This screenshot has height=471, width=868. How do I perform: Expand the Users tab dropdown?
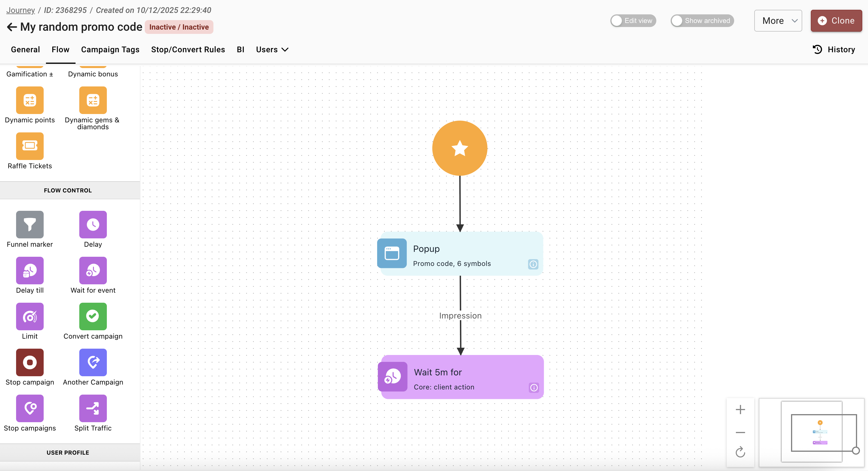272,49
